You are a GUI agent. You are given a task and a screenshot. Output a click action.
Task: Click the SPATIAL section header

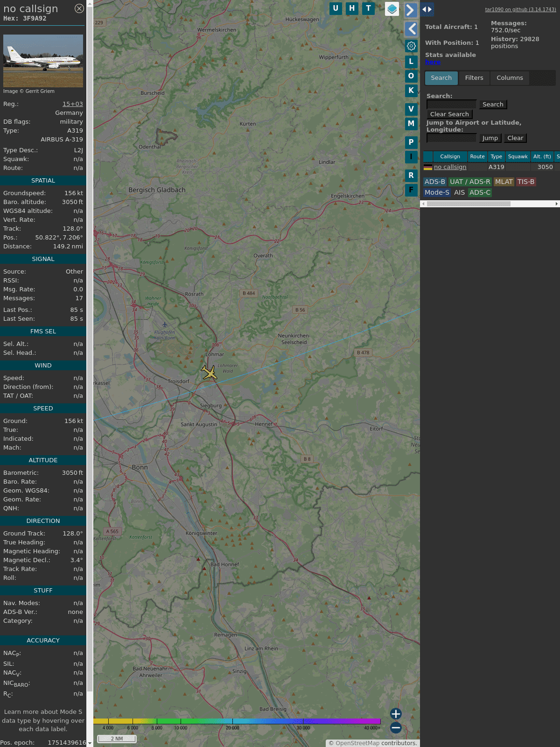pos(43,181)
